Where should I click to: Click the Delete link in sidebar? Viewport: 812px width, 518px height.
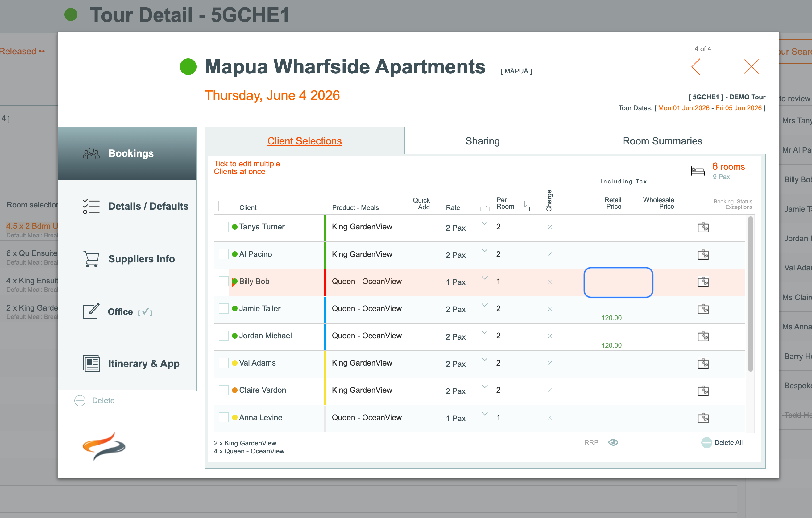(x=103, y=401)
